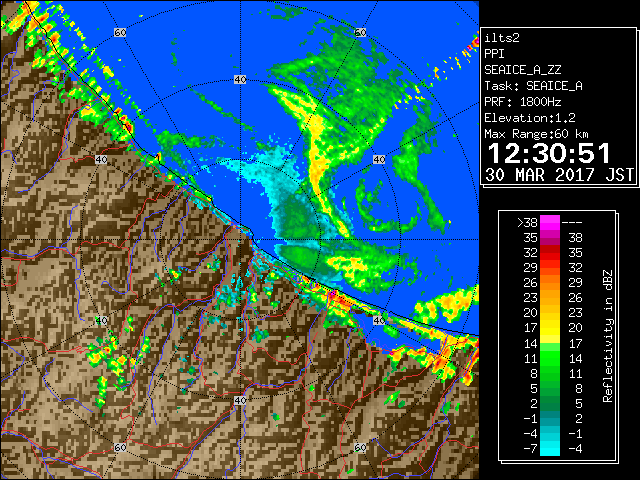Click the radar center at the crosshair intersection
The image size is (640, 480).
pos(240,240)
